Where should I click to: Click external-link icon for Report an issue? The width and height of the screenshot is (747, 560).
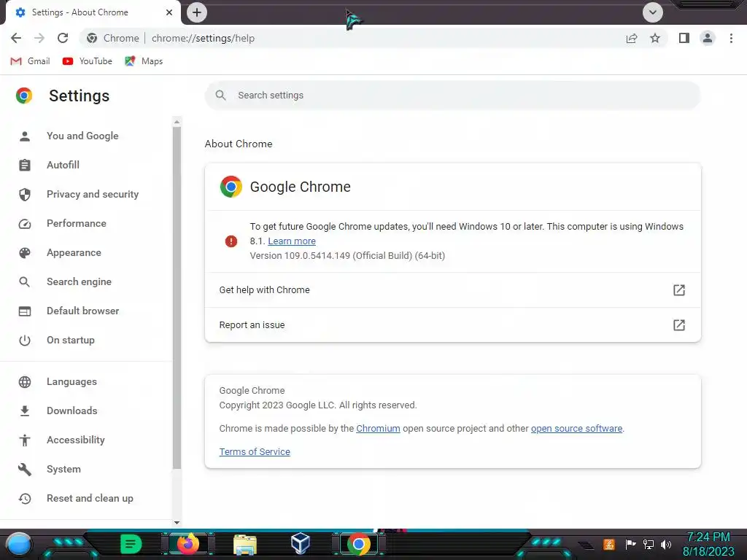[x=679, y=324]
